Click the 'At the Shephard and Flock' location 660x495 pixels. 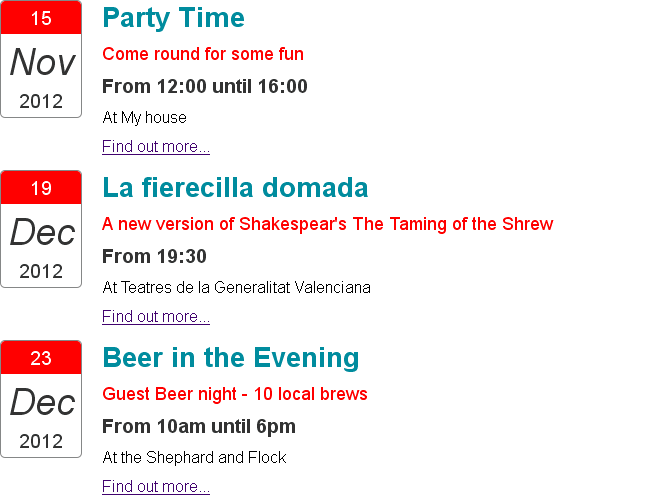click(195, 458)
